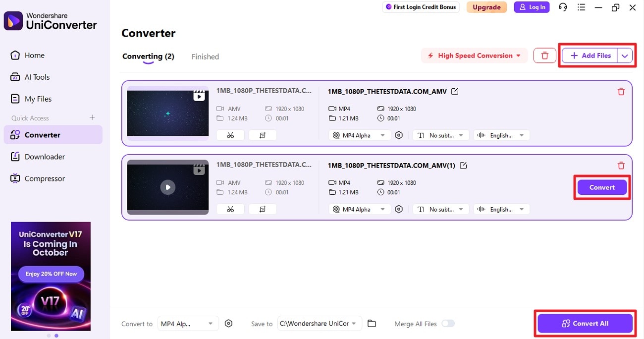Open AI Tools in sidebar
This screenshot has width=644, height=339.
(x=30, y=77)
